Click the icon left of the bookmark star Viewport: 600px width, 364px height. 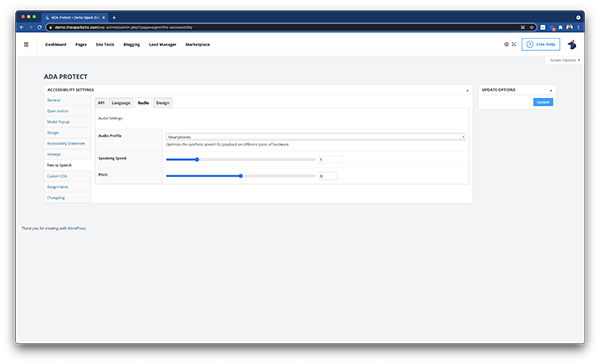coord(523,27)
